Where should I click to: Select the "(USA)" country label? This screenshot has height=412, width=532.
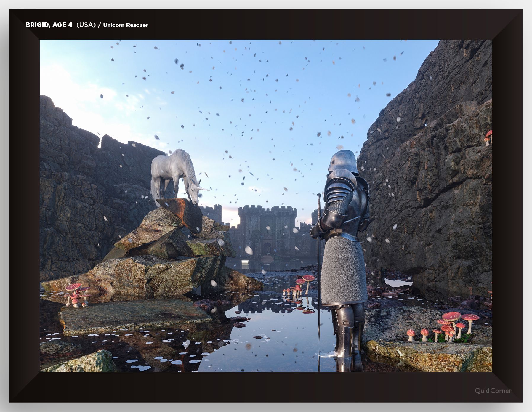[x=86, y=25]
